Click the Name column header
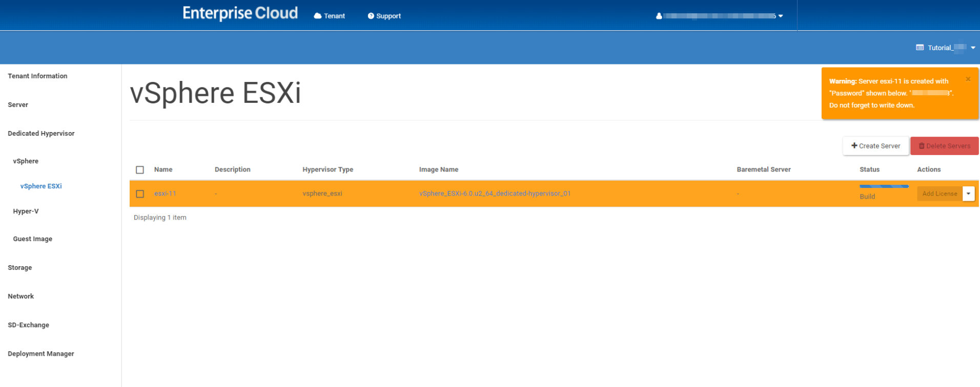Image resolution: width=980 pixels, height=387 pixels. (163, 169)
